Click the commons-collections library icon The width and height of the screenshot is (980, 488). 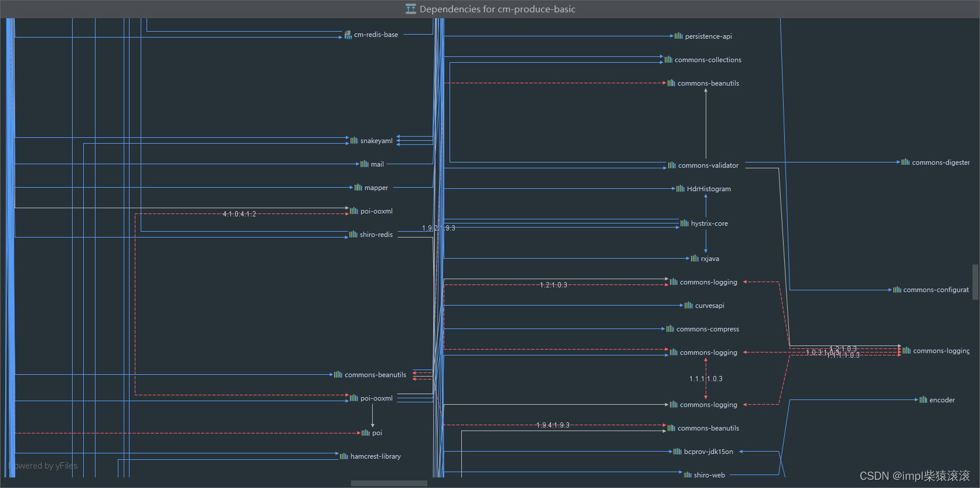(x=668, y=60)
